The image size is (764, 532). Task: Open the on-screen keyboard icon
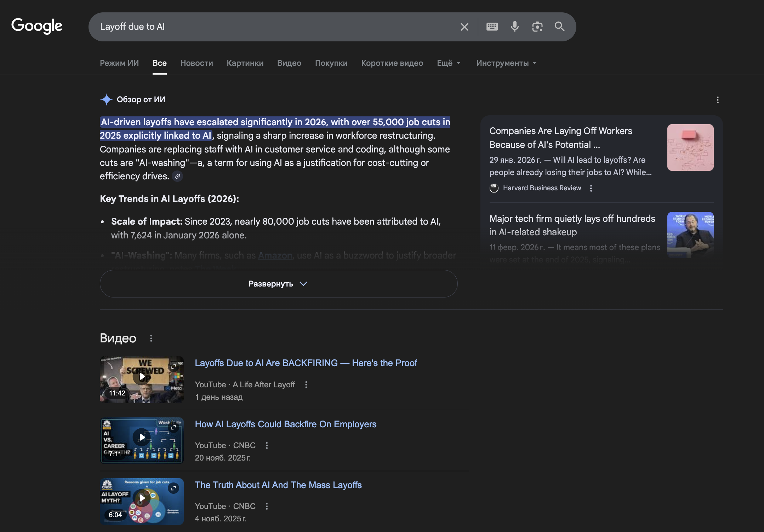(x=492, y=27)
